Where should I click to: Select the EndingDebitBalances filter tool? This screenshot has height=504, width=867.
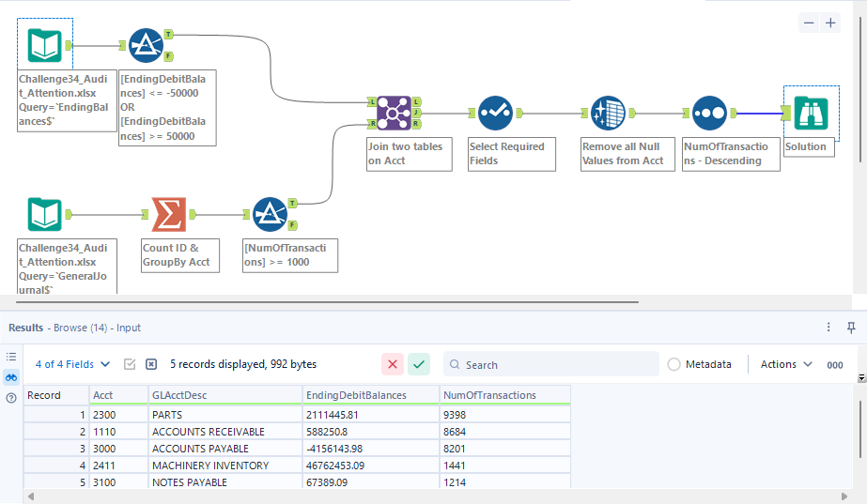146,45
